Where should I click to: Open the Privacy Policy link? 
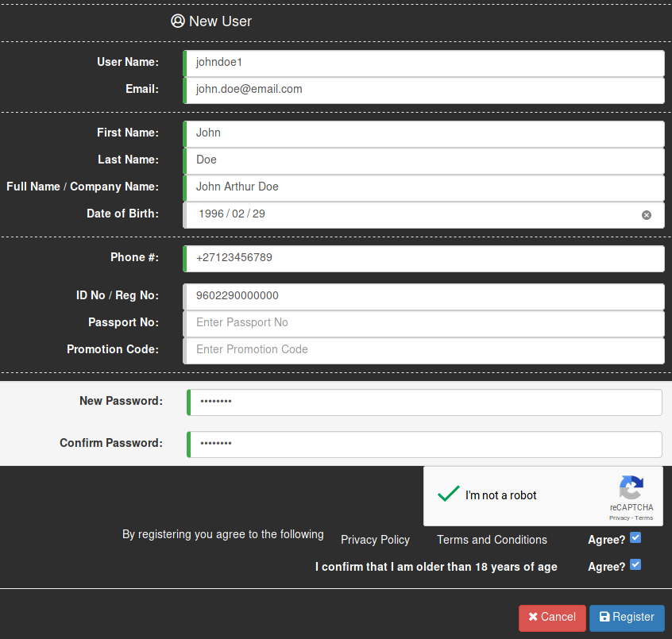(x=375, y=540)
